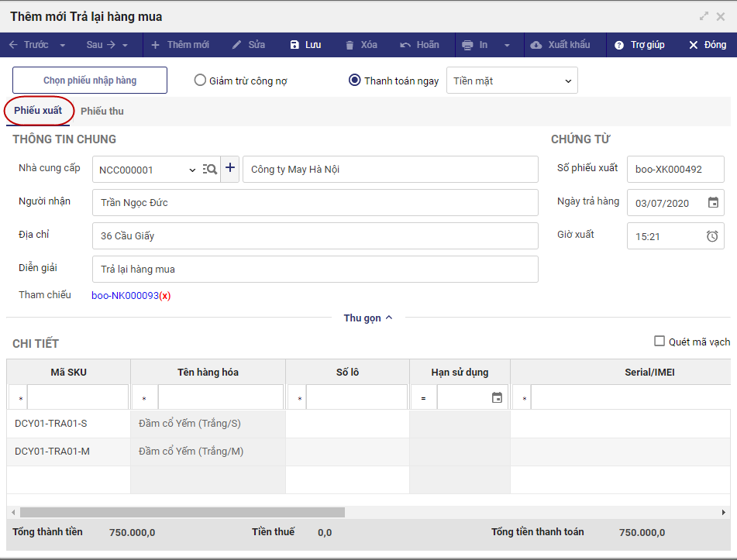Enable Quét mã vạch checkbox
Image resolution: width=737 pixels, height=560 pixels.
click(x=660, y=342)
